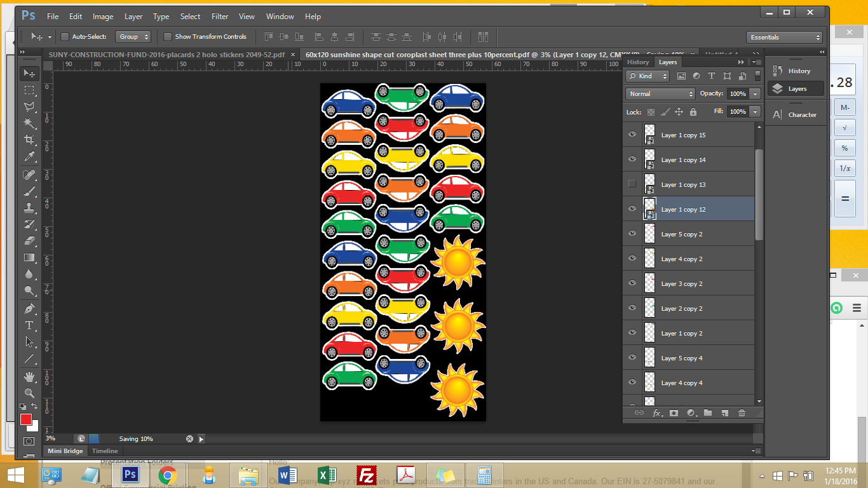Expand the Auto-Select Group dropdown
The image size is (868, 488).
pos(133,37)
